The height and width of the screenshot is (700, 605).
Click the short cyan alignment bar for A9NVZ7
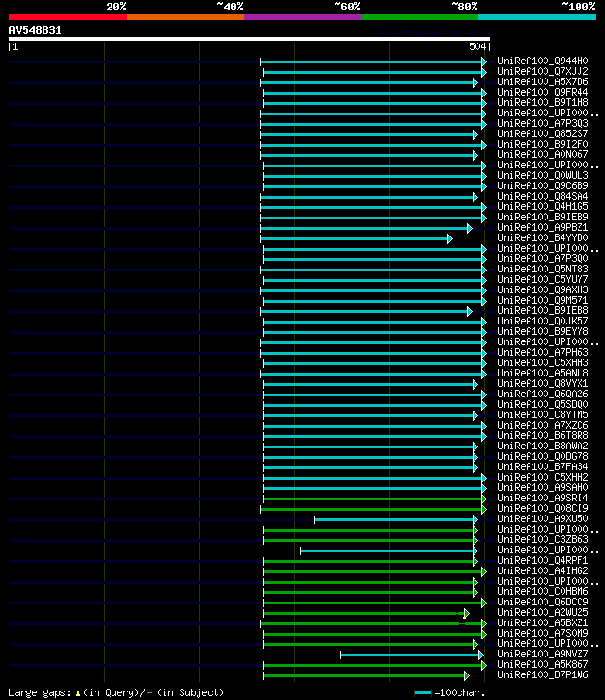point(412,655)
